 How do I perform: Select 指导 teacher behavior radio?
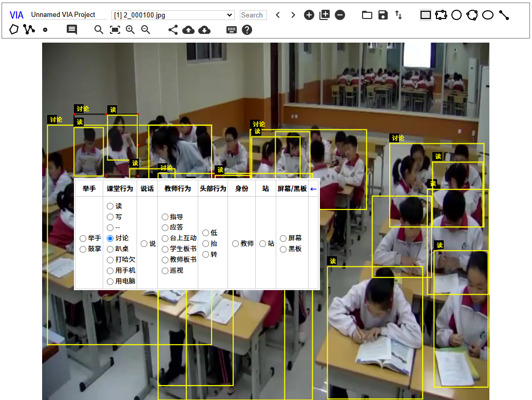coord(165,217)
